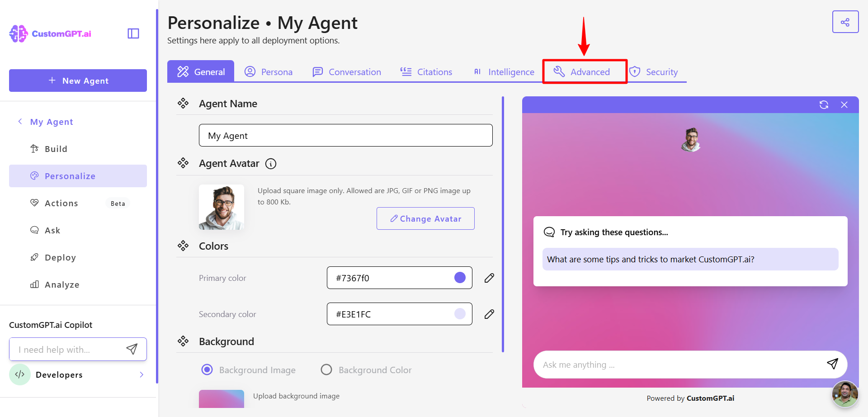Viewport: 868px width, 417px height.
Task: Go back using My Agent chevron
Action: tap(20, 122)
